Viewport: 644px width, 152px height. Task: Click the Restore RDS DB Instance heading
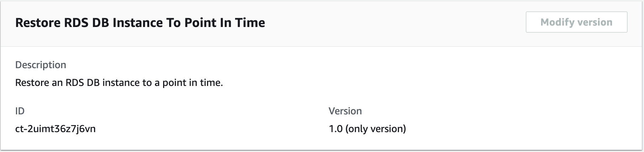(140, 23)
